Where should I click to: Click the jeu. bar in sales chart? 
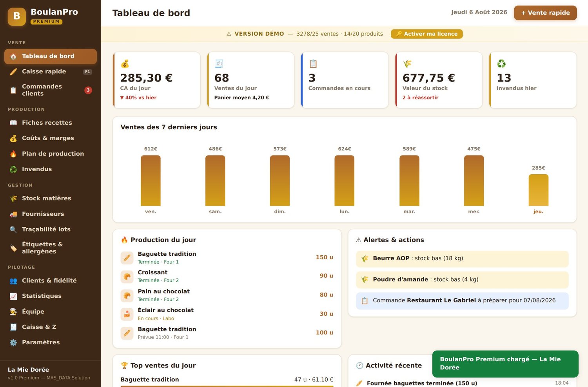click(x=538, y=190)
